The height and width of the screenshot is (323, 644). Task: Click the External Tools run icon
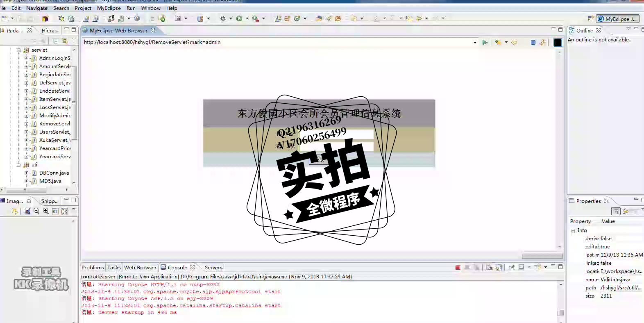pos(255,18)
